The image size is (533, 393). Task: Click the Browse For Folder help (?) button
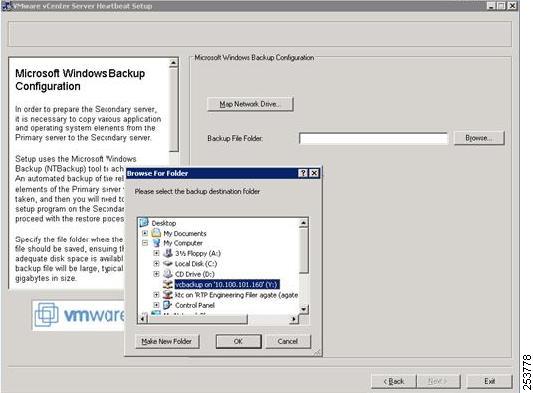coord(303,173)
